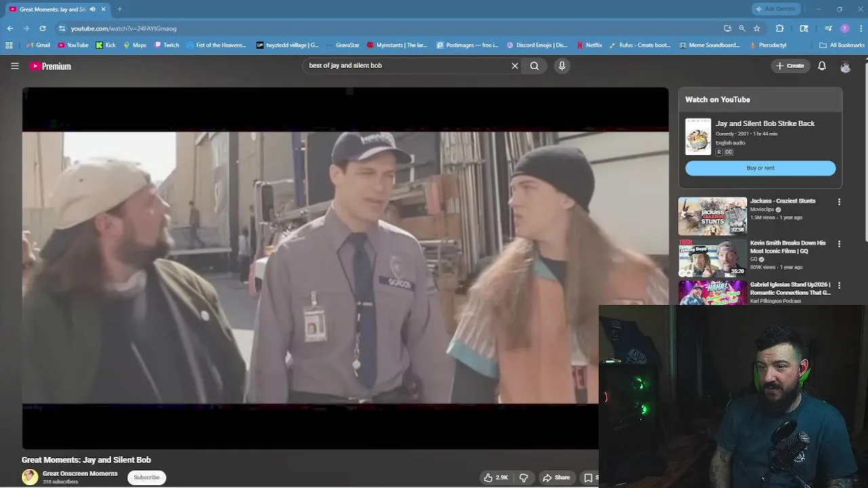Click the browser forward arrow
Screen dimensions: 868x488
(26, 28)
